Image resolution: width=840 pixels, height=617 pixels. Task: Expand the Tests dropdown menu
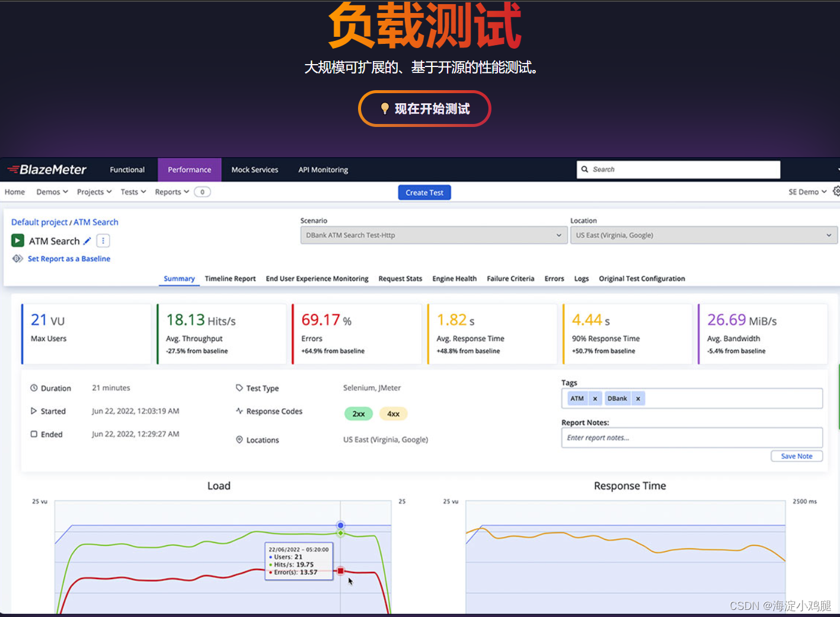click(133, 192)
